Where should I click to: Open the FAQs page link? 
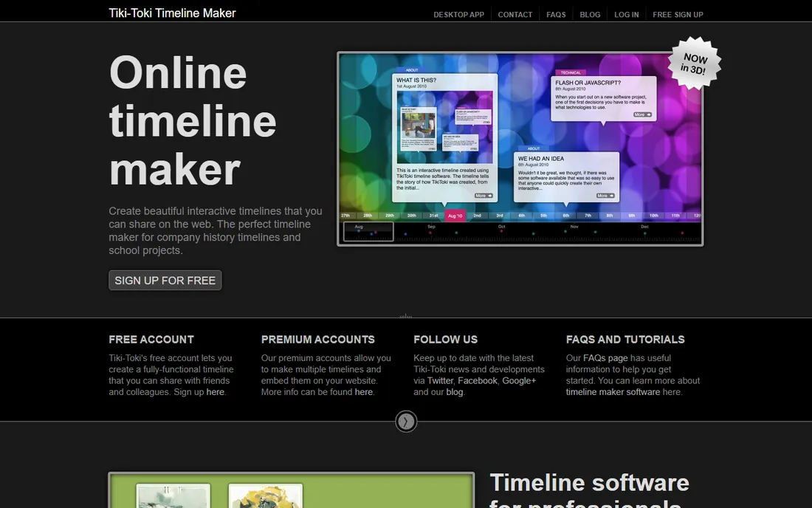coord(605,358)
